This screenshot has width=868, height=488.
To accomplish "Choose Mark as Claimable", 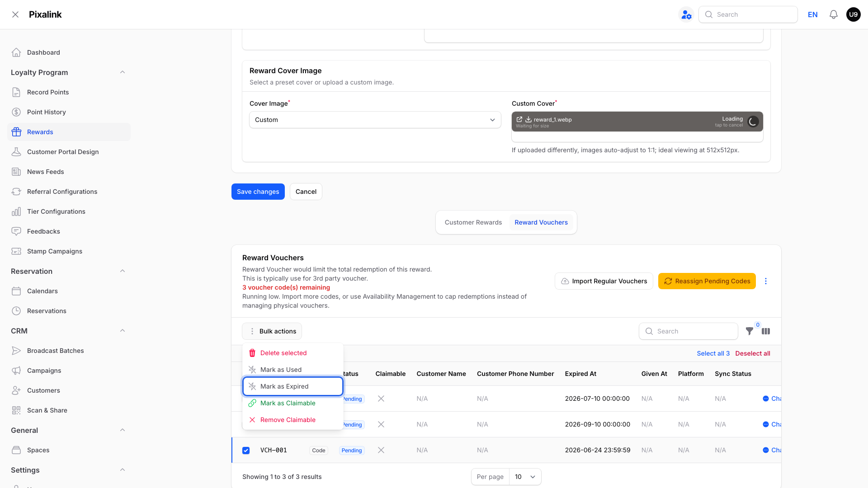I will (293, 403).
